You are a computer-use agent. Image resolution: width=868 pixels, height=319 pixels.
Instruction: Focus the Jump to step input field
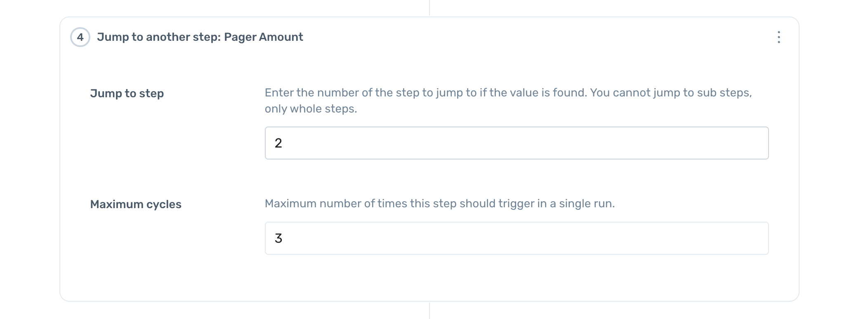[x=517, y=143]
